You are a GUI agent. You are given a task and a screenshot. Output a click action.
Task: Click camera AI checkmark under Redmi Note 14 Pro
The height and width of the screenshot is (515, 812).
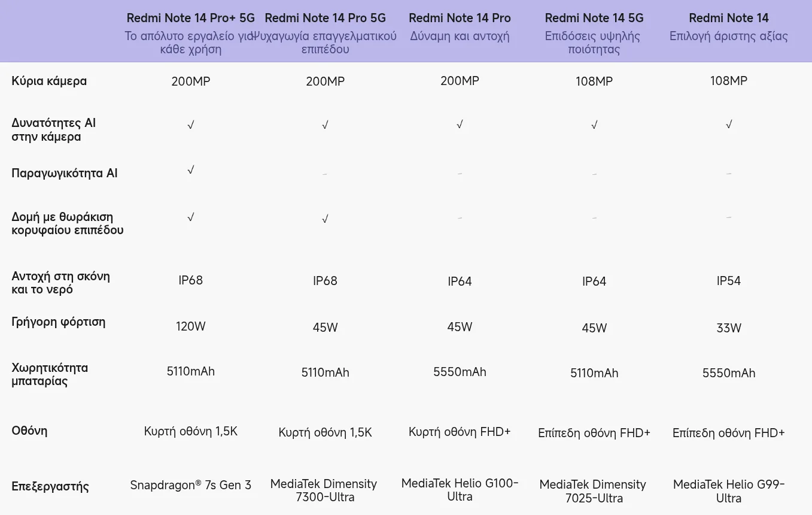[x=460, y=125]
